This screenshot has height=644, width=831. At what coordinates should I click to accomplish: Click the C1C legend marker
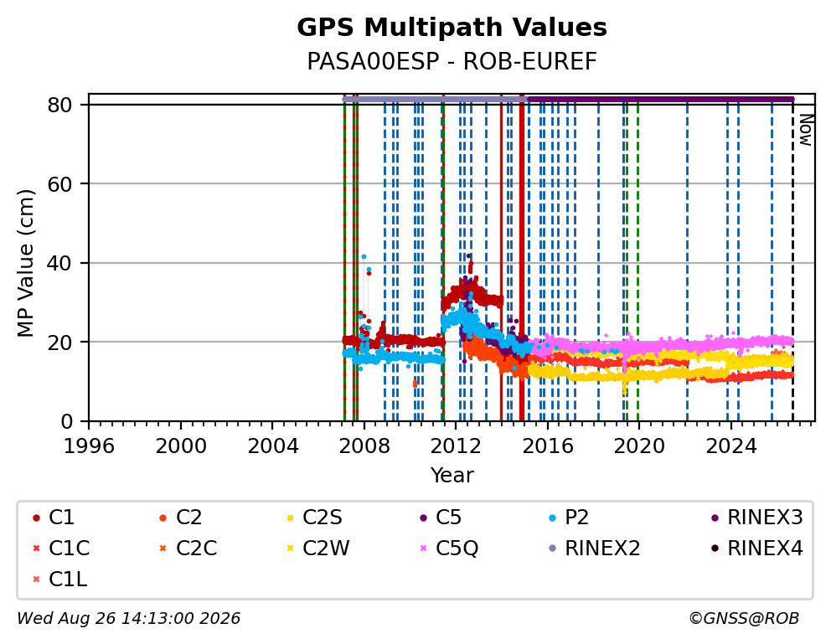36,549
